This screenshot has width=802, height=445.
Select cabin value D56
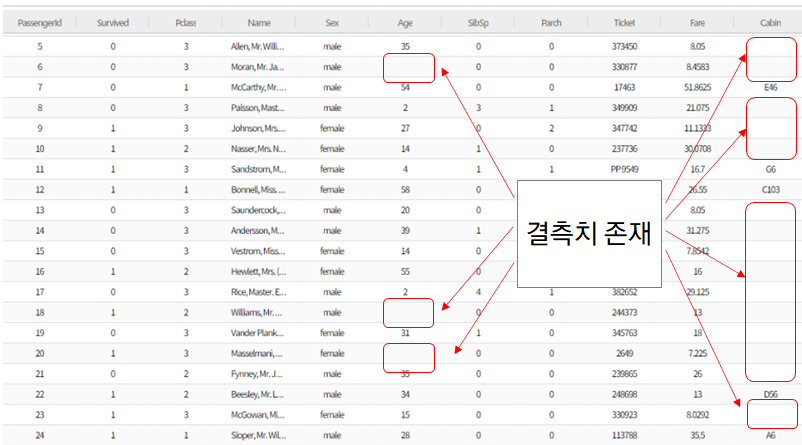click(x=770, y=394)
